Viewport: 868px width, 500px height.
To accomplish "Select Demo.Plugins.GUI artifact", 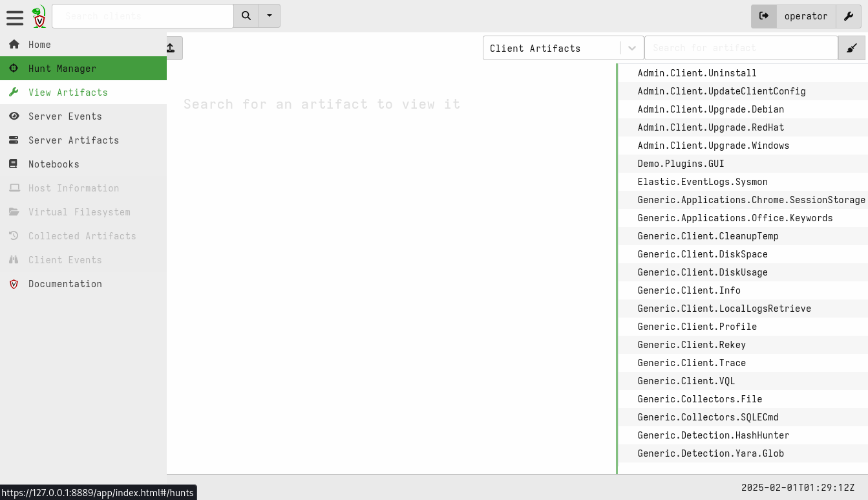I will 743,164.
